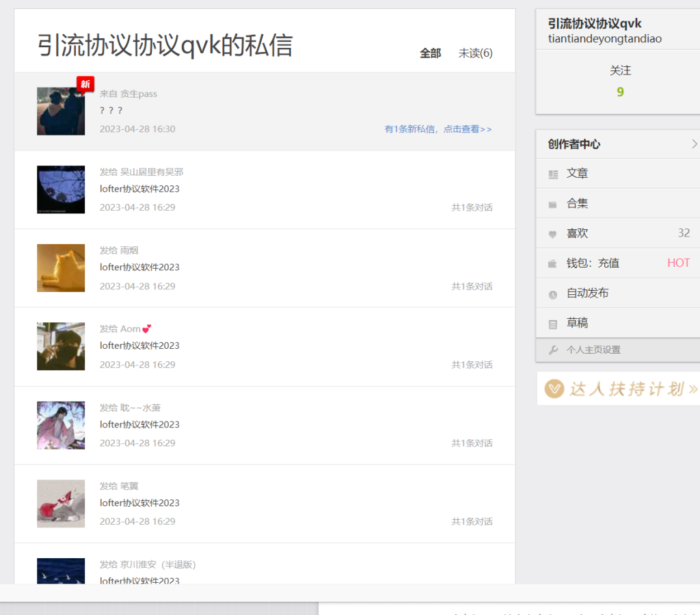The height and width of the screenshot is (615, 700).
Task: Click the articles (文章) icon in sidebar
Action: (x=553, y=174)
